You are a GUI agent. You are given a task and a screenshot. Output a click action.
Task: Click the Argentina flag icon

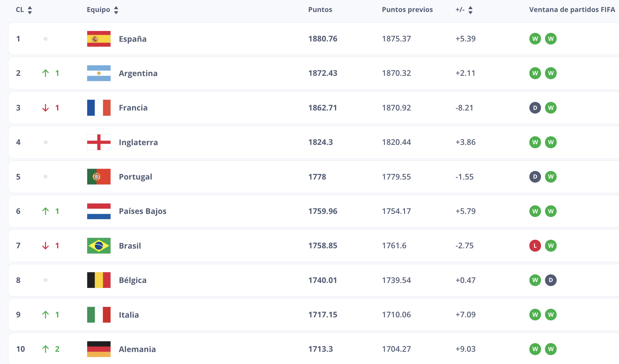tap(99, 73)
